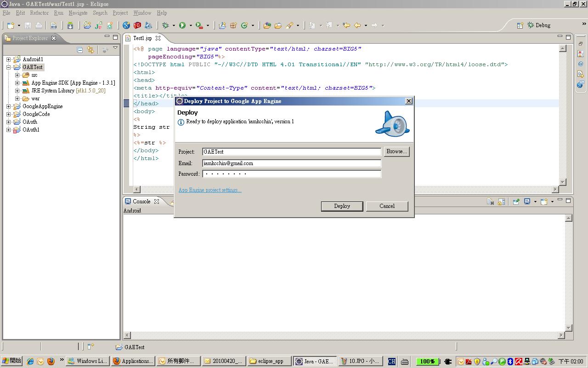
Task: Click the Last Edit Location arrow icon
Action: coord(346,25)
